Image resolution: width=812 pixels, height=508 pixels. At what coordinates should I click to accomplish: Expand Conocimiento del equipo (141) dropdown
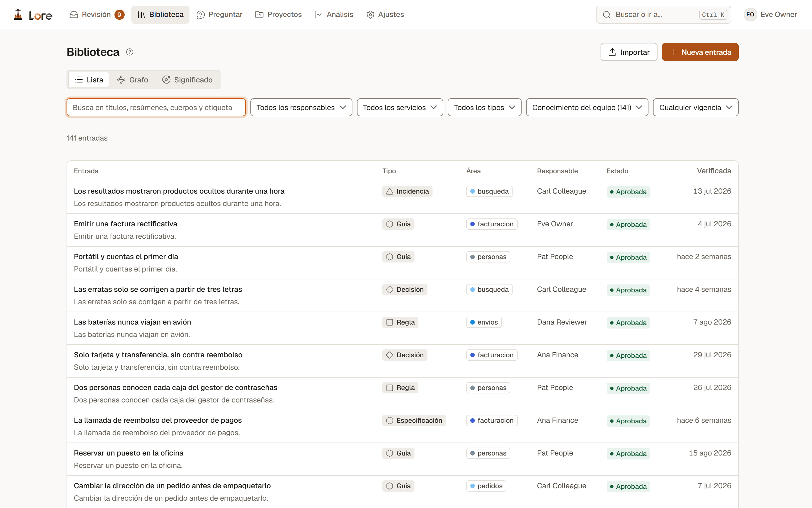pos(587,108)
